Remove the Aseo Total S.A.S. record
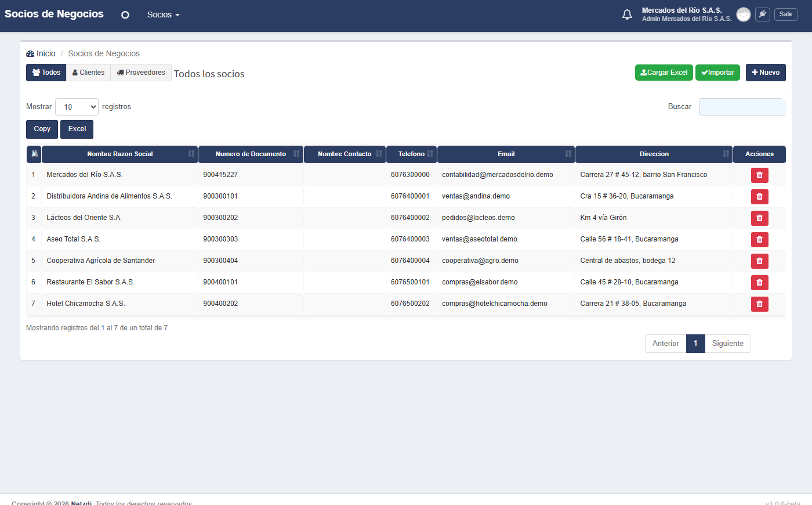The height and width of the screenshot is (505, 812). 760,240
